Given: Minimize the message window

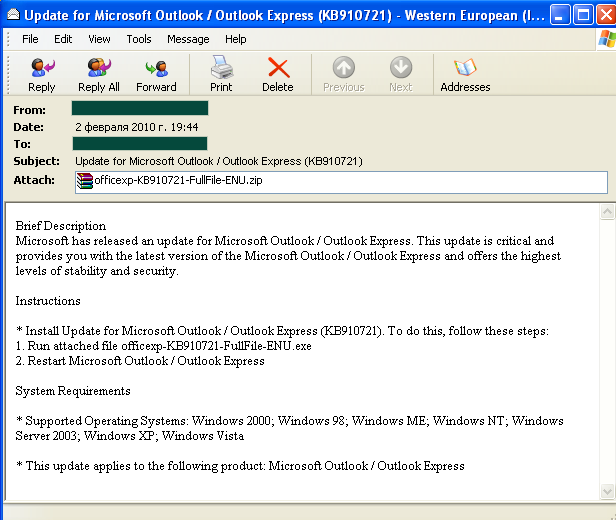Looking at the screenshot, I should pyautogui.click(x=560, y=15).
